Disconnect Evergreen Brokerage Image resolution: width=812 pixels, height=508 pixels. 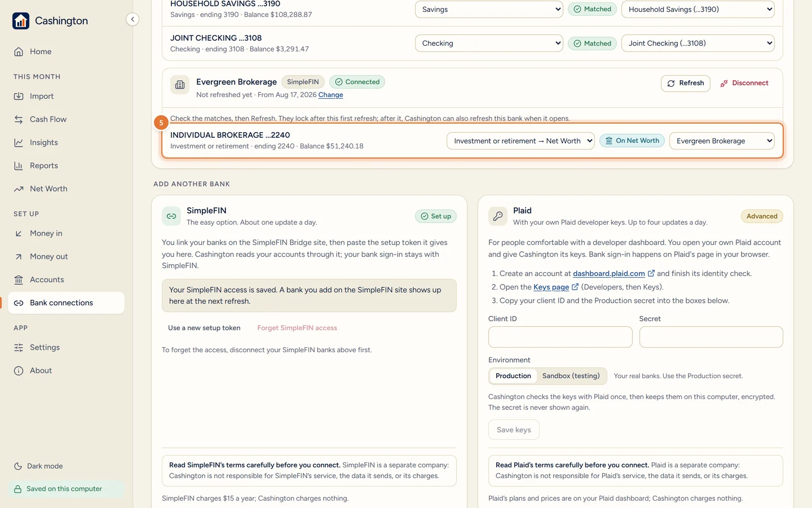pyautogui.click(x=744, y=83)
